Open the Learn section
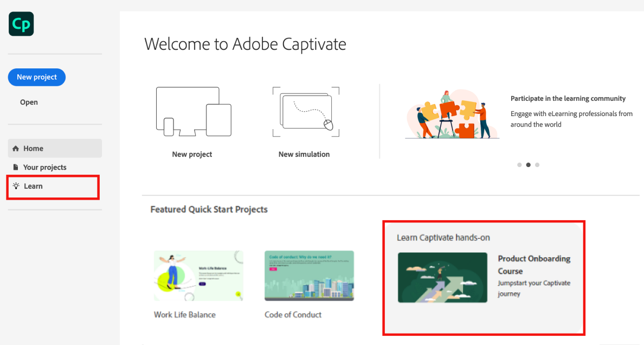The image size is (644, 345). pyautogui.click(x=33, y=186)
